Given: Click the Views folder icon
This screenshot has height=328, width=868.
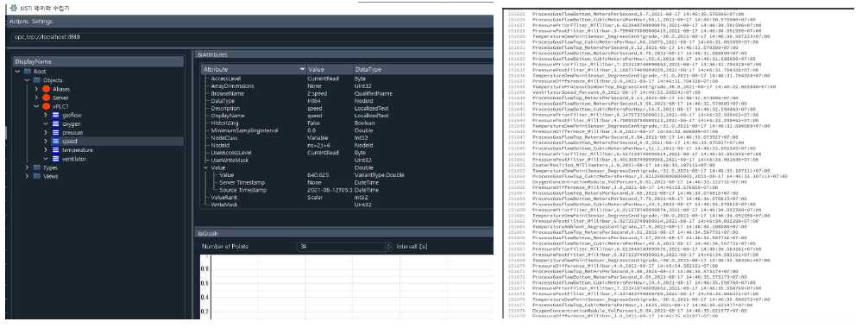Looking at the screenshot, I should click(x=36, y=176).
